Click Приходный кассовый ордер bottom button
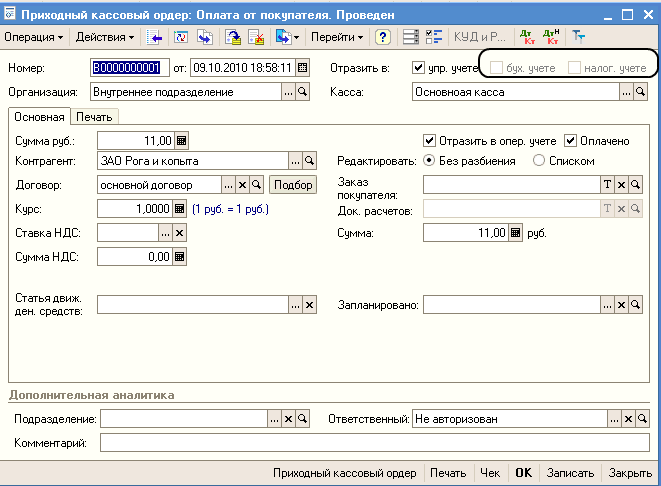 pos(344,473)
